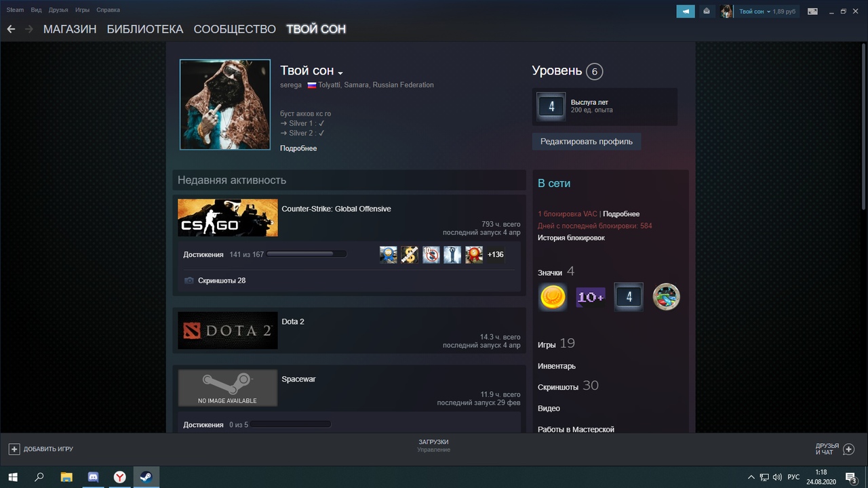Click the plus icon for Добавить игру
Image resolution: width=868 pixels, height=488 pixels.
click(14, 449)
